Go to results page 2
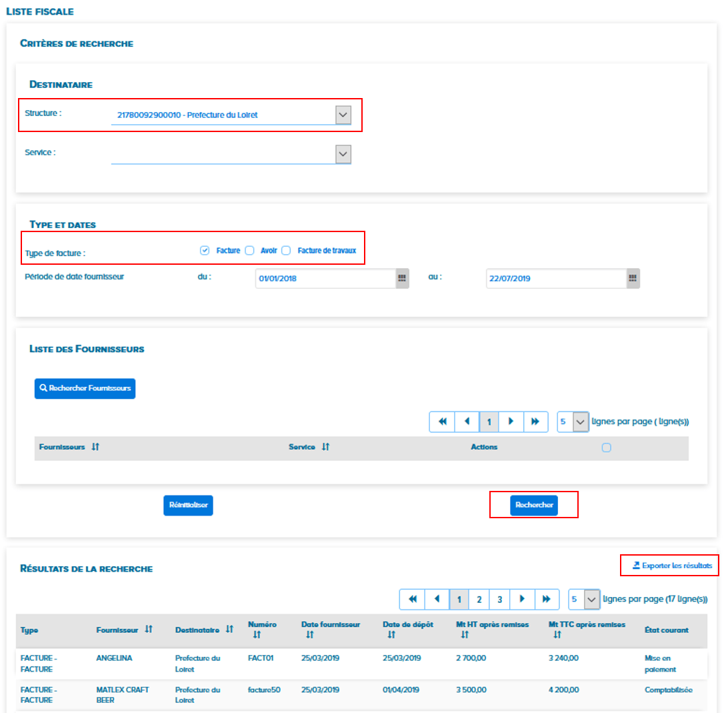 (x=479, y=600)
